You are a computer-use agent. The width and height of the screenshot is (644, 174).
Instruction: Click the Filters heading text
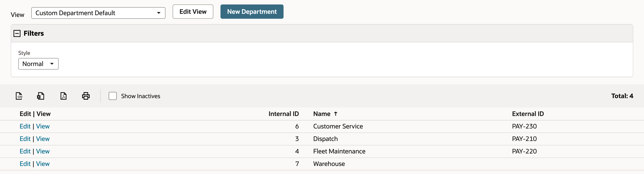(34, 33)
